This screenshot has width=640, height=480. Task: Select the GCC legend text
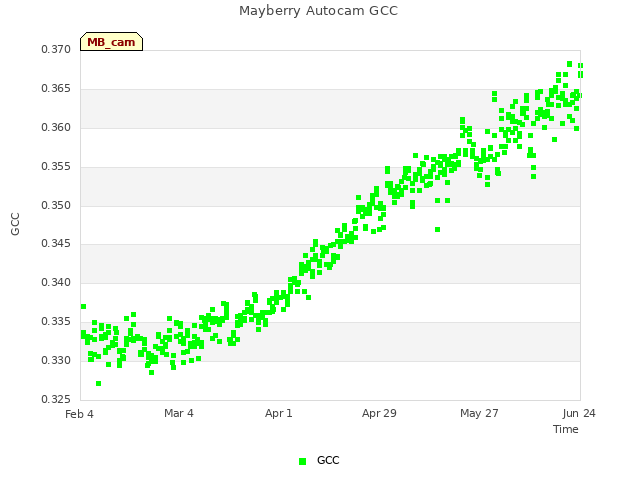click(x=328, y=460)
